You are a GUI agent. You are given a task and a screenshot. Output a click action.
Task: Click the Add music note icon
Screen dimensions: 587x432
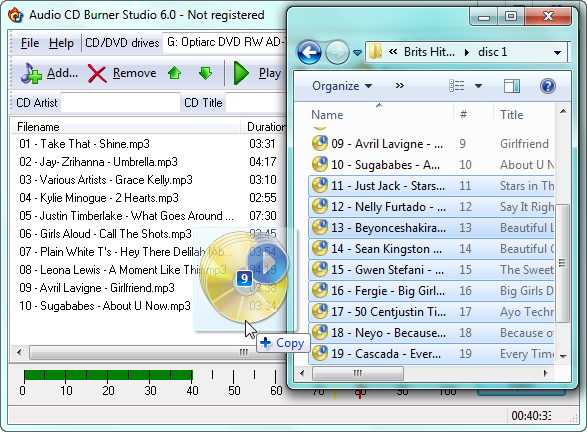[x=31, y=73]
